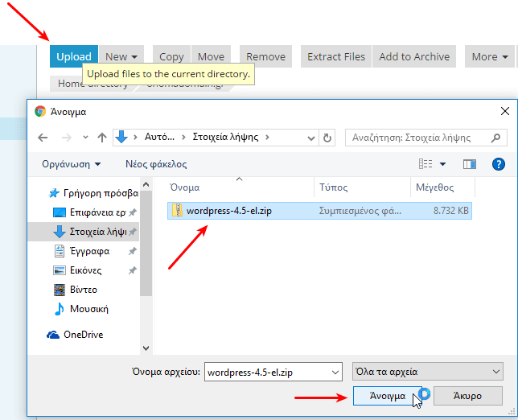Click the 'Αυτό…' breadcrumb segment
Image resolution: width=518 pixels, height=420 pixels.
159,137
